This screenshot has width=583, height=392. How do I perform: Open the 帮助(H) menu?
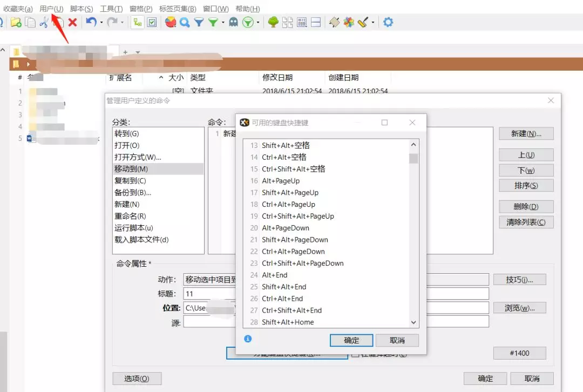coord(248,9)
